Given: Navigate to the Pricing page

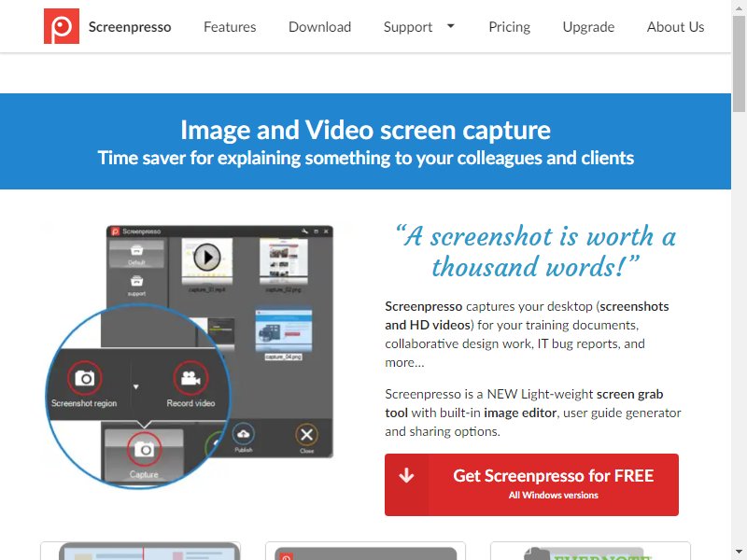Looking at the screenshot, I should coord(509,27).
